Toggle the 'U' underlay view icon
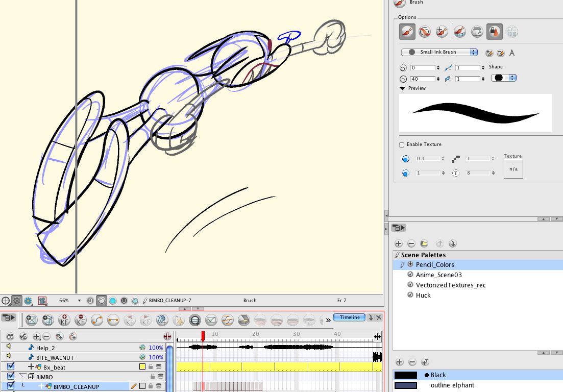 coord(124,301)
